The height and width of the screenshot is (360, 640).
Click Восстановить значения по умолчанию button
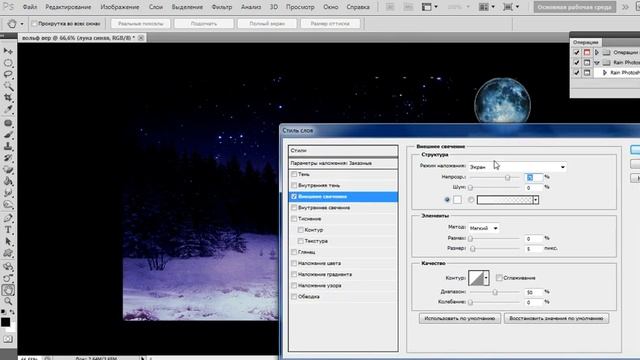tap(556, 318)
